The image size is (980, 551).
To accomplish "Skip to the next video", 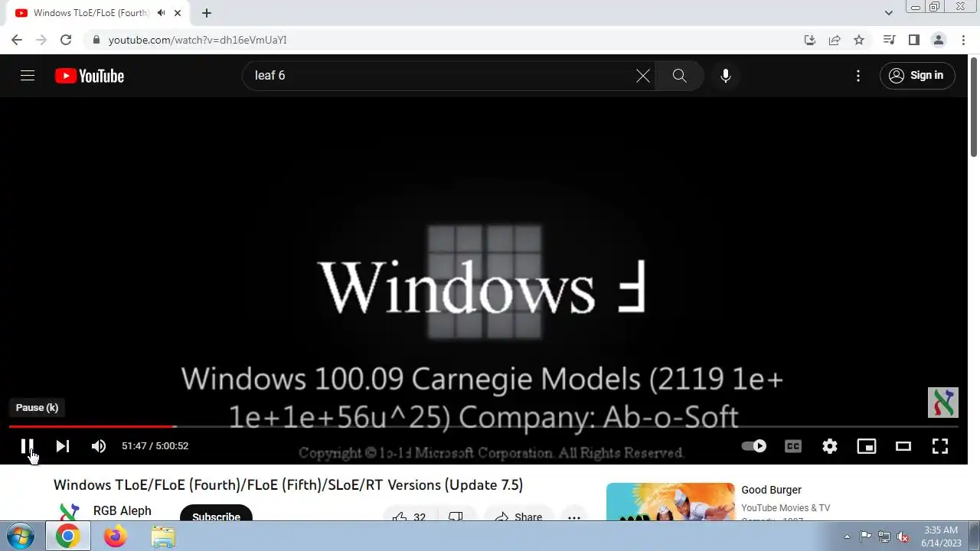I will [x=63, y=446].
